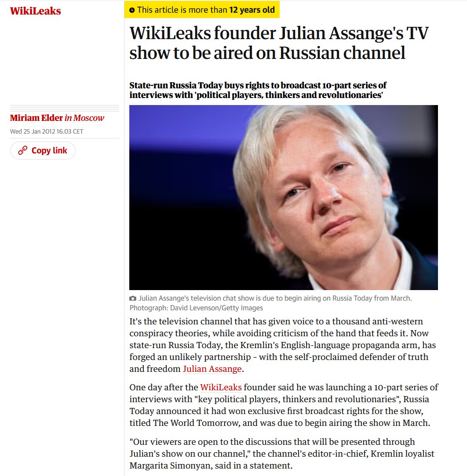Click the chain link icon in Copy link
467x476 pixels.
23,150
